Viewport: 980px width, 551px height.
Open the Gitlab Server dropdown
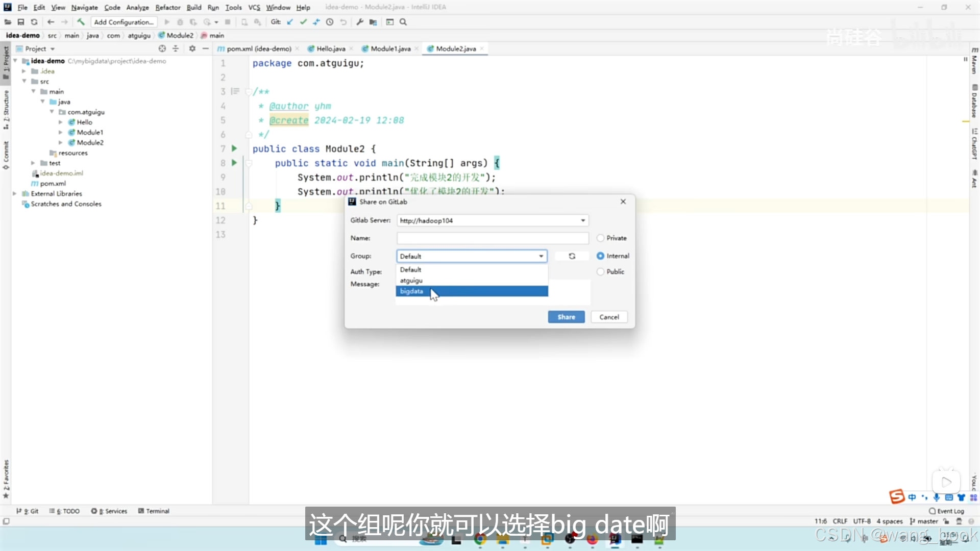[583, 220]
